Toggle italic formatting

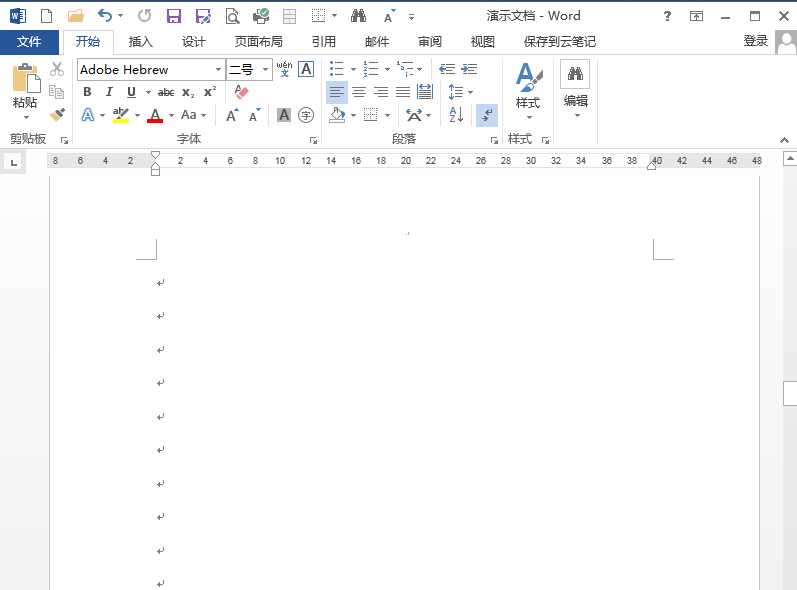click(109, 92)
